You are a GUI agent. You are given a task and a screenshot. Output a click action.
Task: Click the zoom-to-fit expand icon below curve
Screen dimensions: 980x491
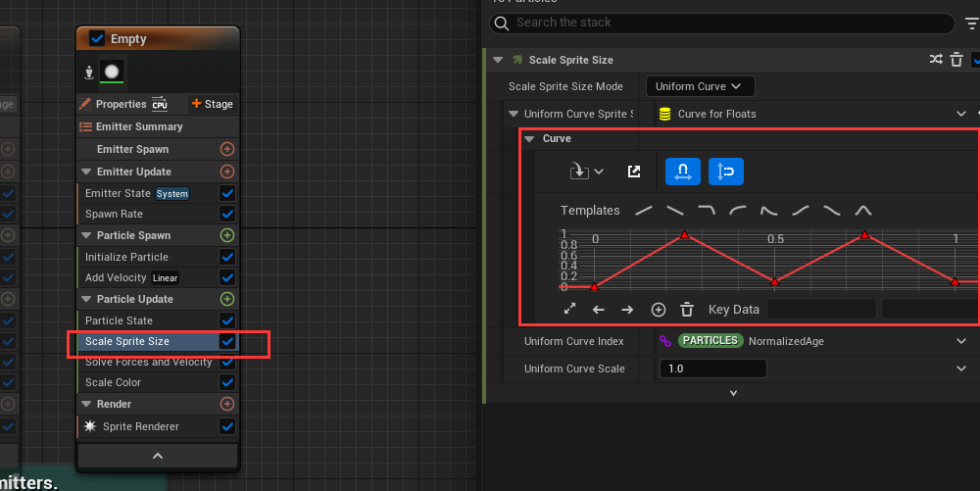click(x=570, y=309)
